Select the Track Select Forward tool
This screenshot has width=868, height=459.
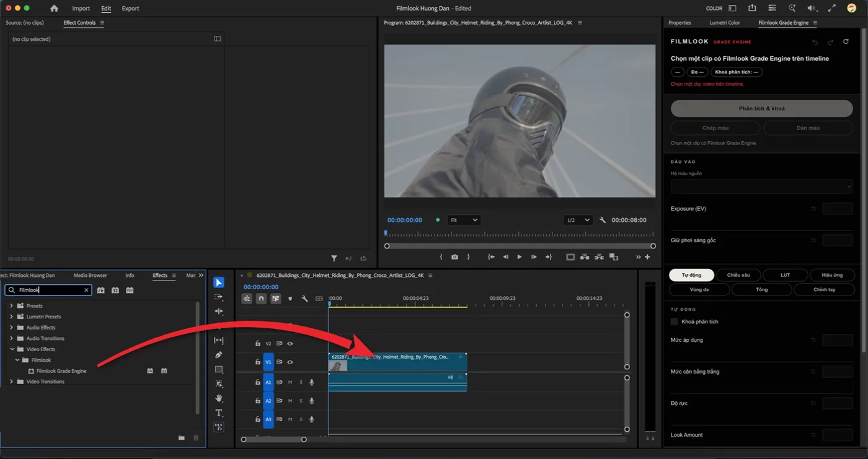(x=219, y=297)
